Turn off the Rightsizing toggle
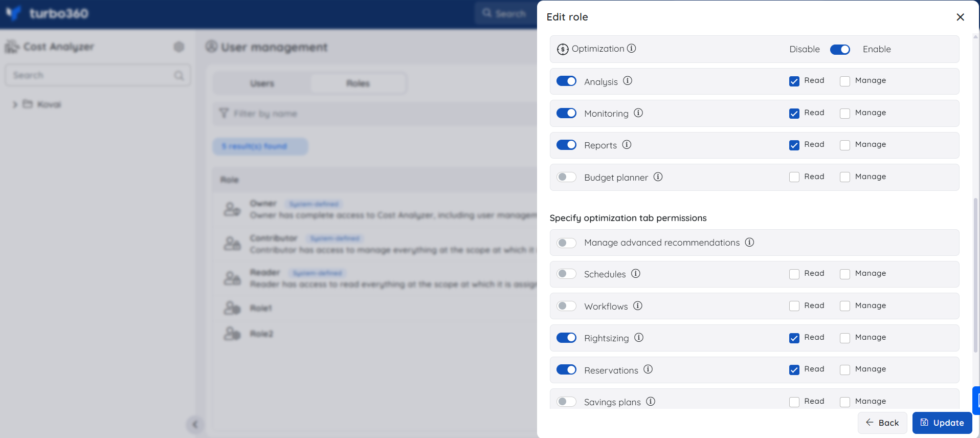This screenshot has height=438, width=980. tap(566, 338)
